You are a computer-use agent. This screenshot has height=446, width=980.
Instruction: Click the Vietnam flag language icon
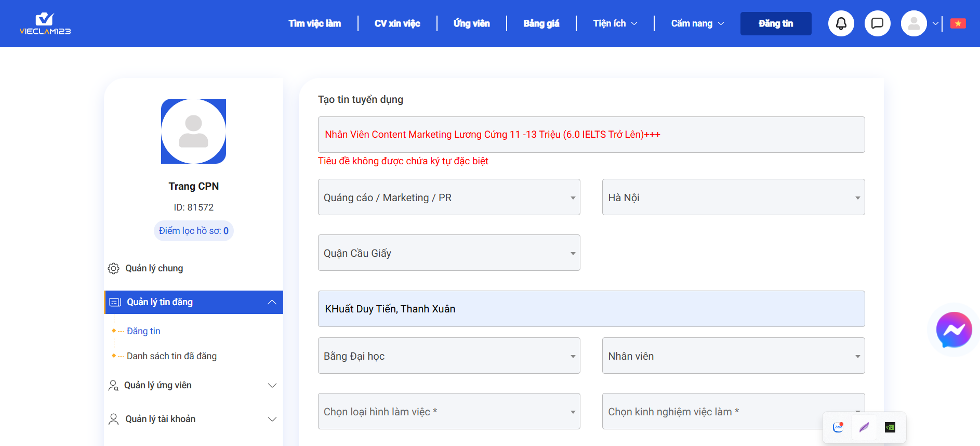click(958, 23)
